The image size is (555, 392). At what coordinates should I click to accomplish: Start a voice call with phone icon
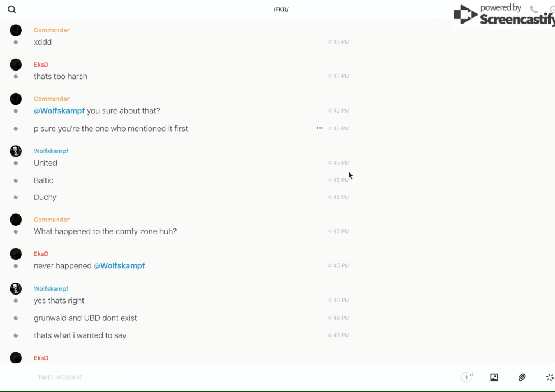pos(534,10)
